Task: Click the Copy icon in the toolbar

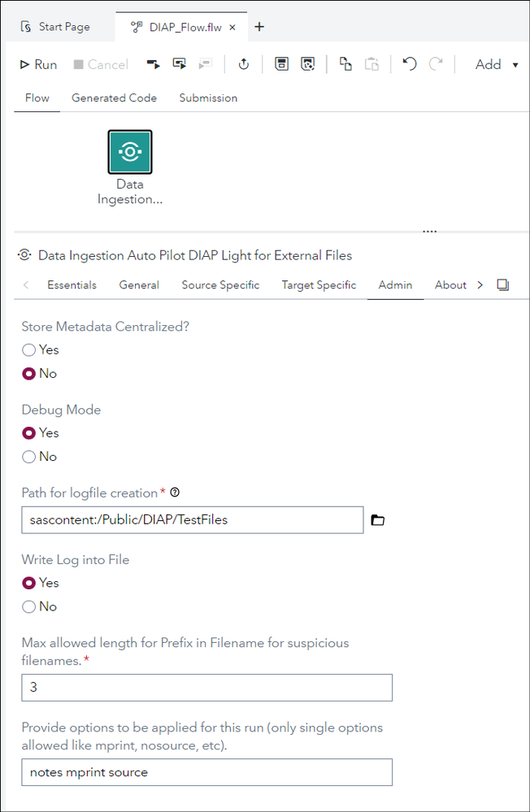Action: coord(345,64)
